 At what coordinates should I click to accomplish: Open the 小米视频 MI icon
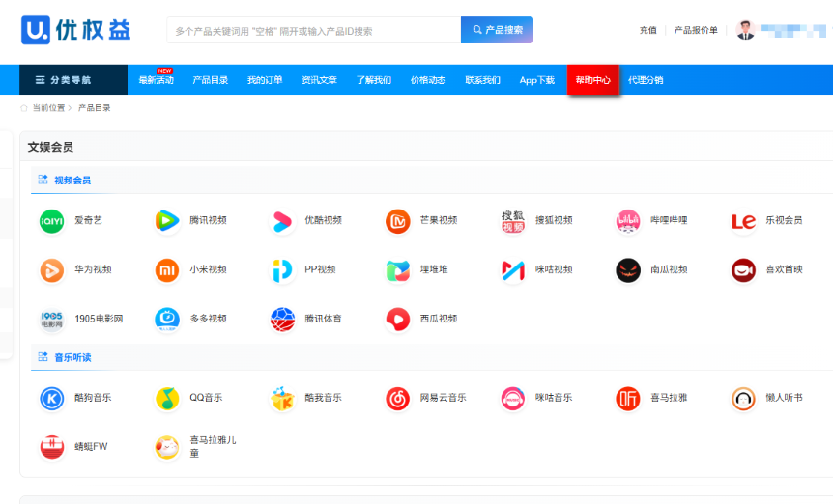(167, 270)
